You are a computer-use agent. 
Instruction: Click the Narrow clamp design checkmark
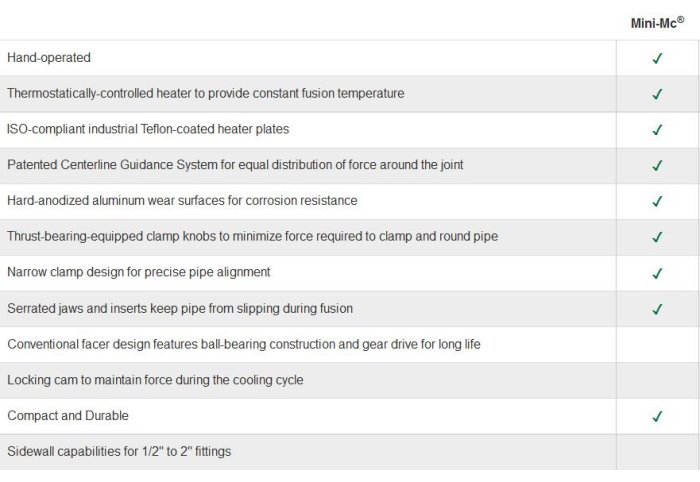click(x=657, y=273)
